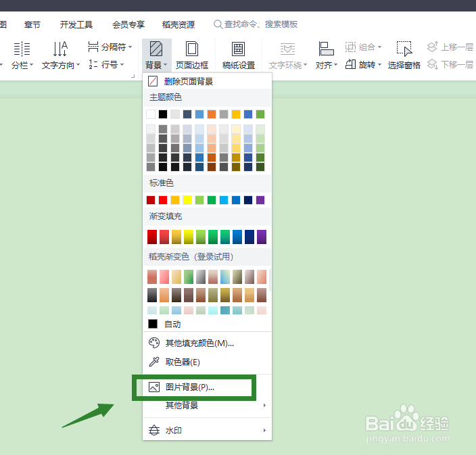Screen dimensions: 476x455
Task: Pick the black theme color swatch
Action: coord(163,114)
